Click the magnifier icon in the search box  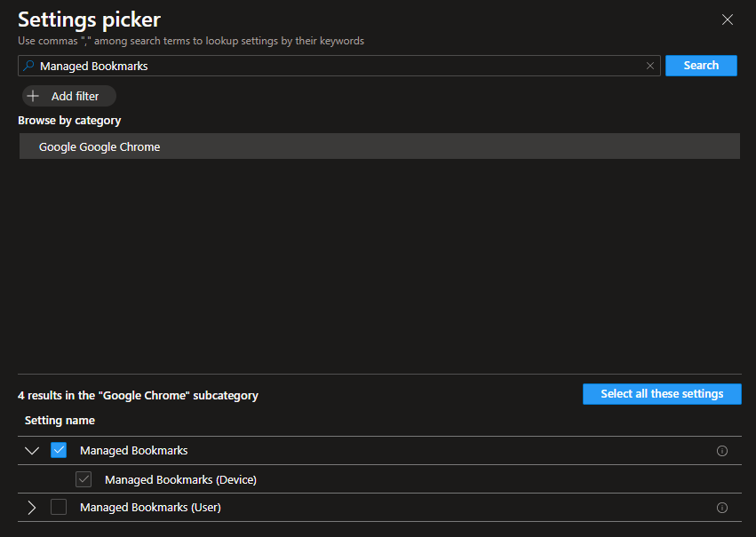28,65
